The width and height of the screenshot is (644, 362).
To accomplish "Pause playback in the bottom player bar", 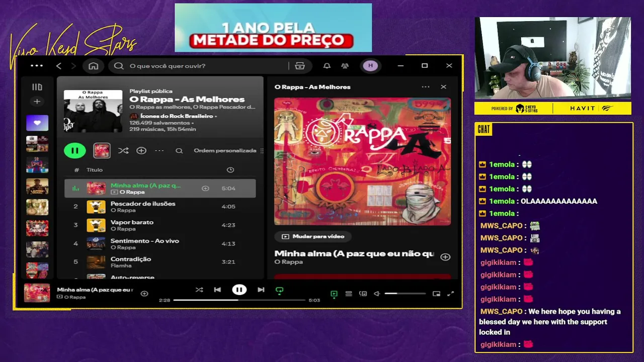I will point(239,290).
